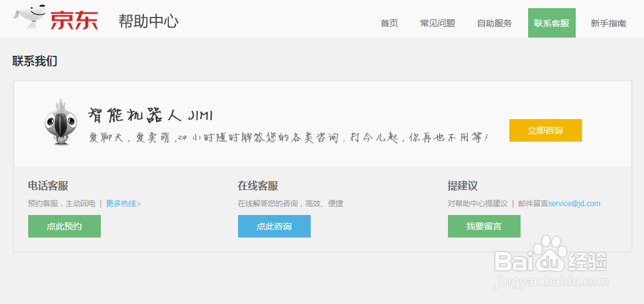Click the 智能机器人 JIMI title
This screenshot has height=304, width=644.
click(x=151, y=115)
